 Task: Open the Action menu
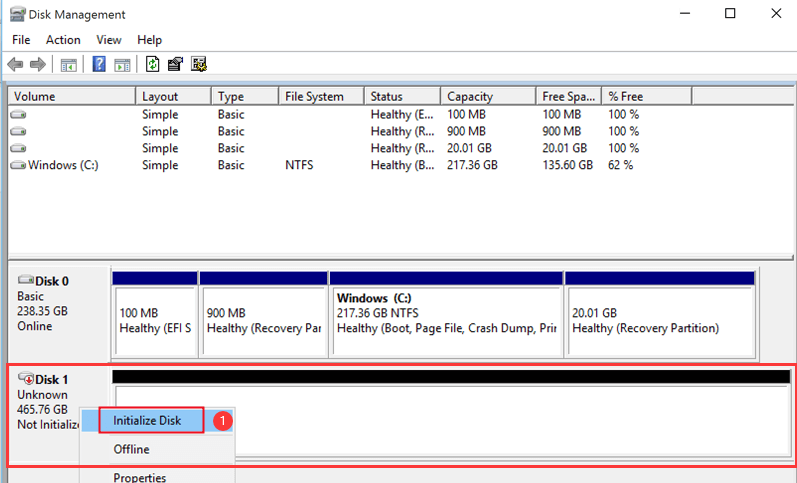[63, 40]
